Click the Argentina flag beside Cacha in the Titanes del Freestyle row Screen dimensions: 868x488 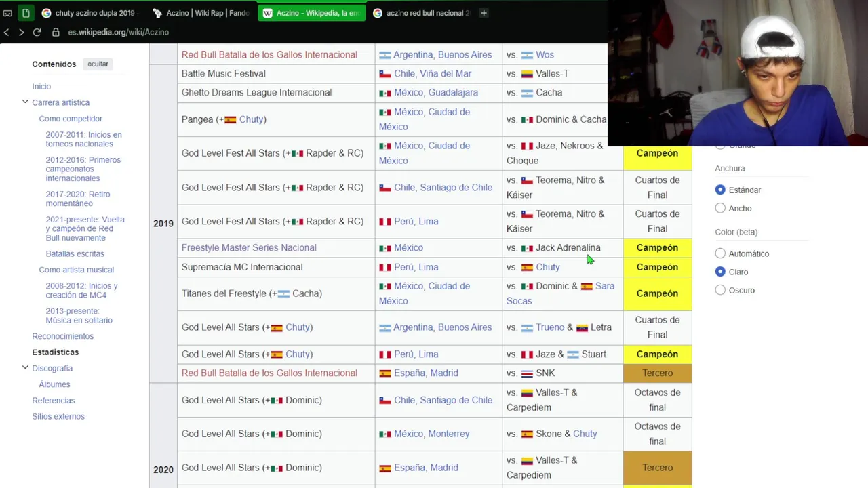(283, 294)
